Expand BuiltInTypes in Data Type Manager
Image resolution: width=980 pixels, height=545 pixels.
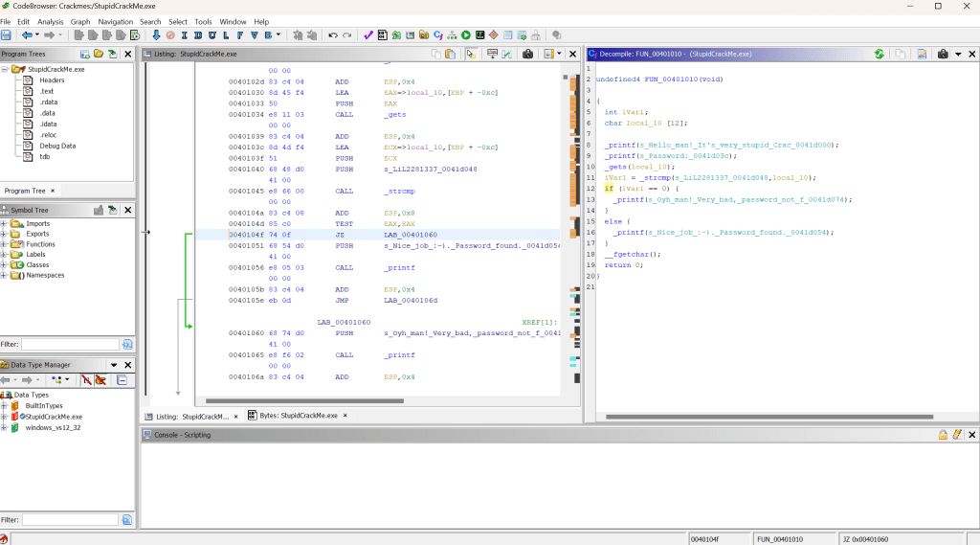(x=5, y=406)
